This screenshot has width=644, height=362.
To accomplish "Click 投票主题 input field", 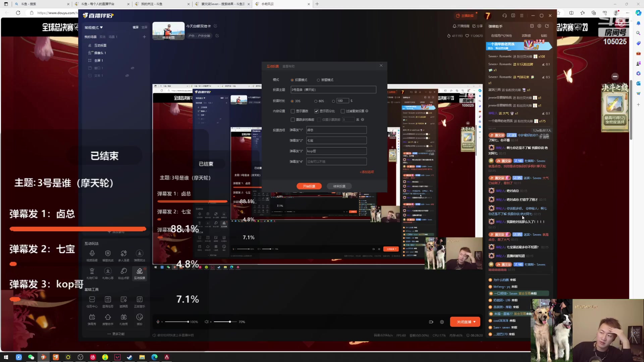I will coord(333,90).
